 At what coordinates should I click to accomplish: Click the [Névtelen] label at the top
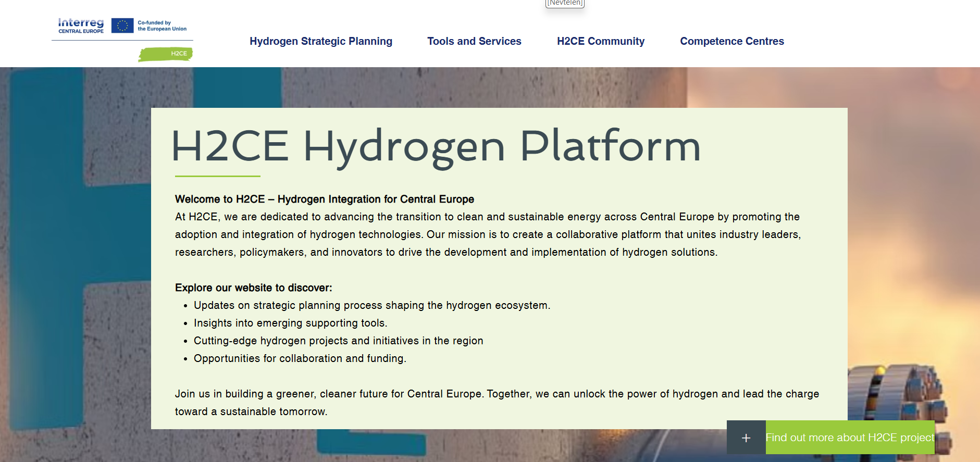(565, 3)
